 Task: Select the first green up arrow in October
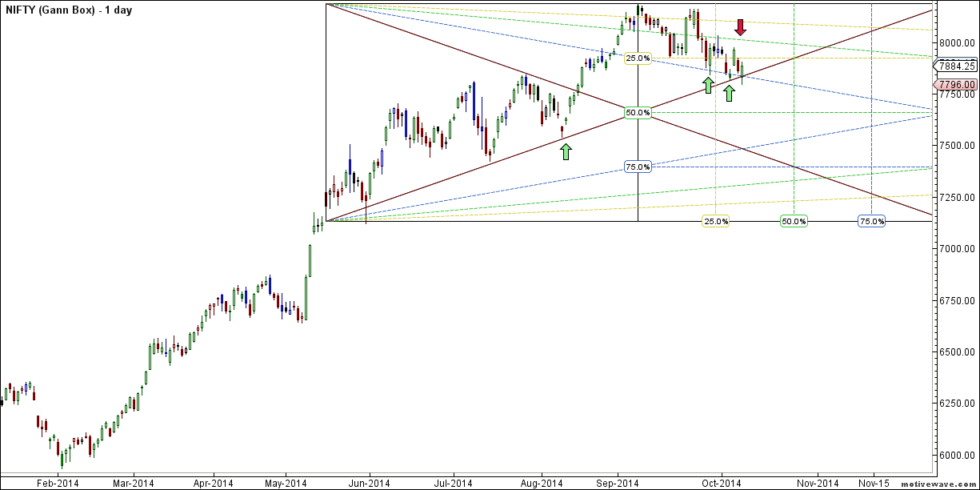click(x=708, y=85)
